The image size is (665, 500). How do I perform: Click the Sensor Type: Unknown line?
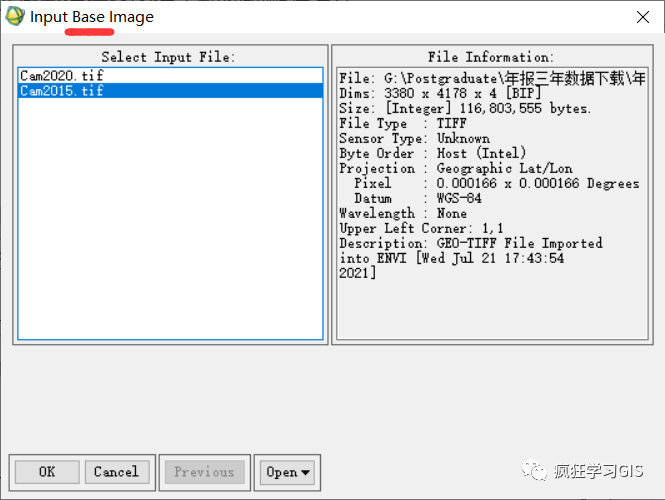(x=414, y=139)
